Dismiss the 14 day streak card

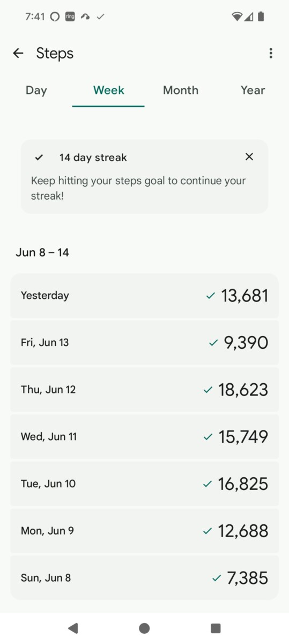coord(249,157)
